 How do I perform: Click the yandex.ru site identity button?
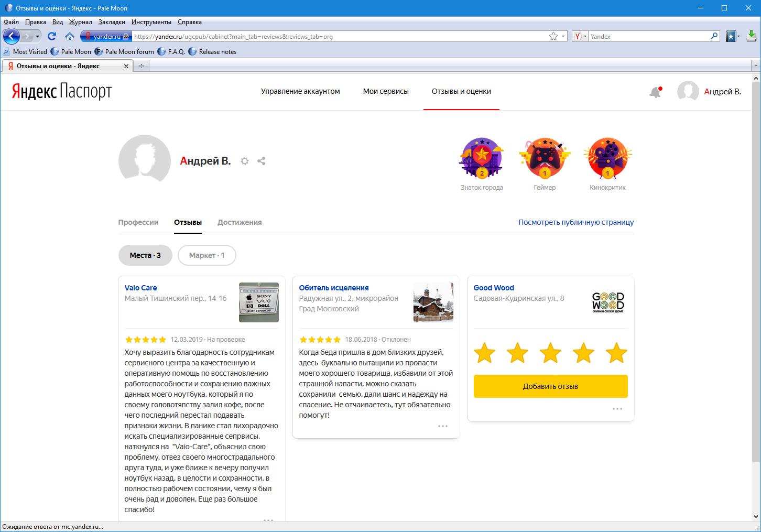pyautogui.click(x=105, y=36)
